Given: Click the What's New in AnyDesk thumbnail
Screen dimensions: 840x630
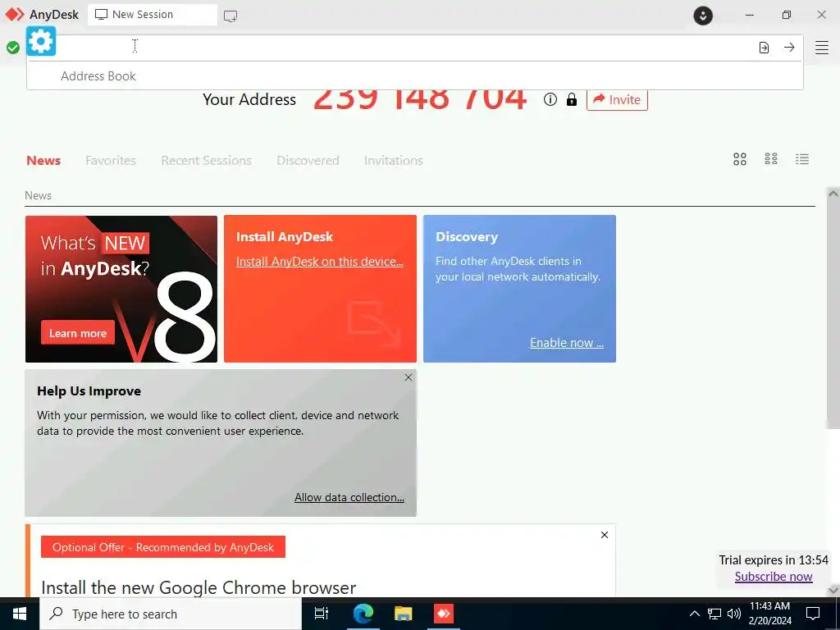Looking at the screenshot, I should click(x=121, y=289).
